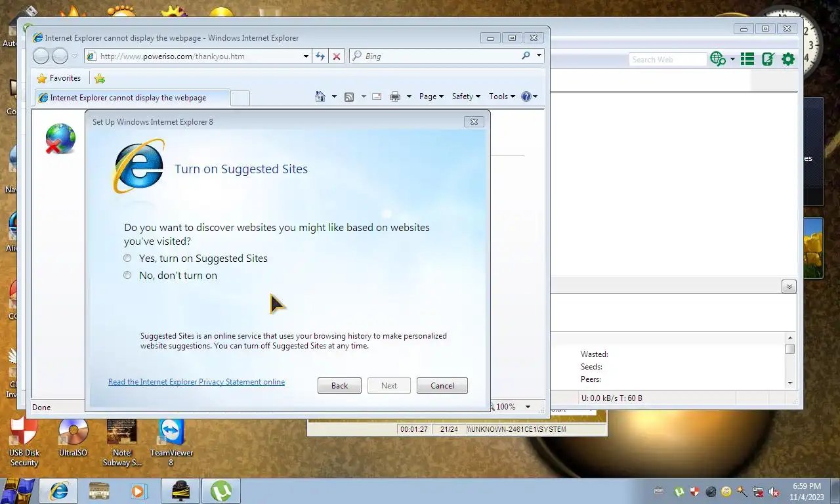Image resolution: width=840 pixels, height=504 pixels.
Task: Open a new blank IE tab
Action: (240, 98)
